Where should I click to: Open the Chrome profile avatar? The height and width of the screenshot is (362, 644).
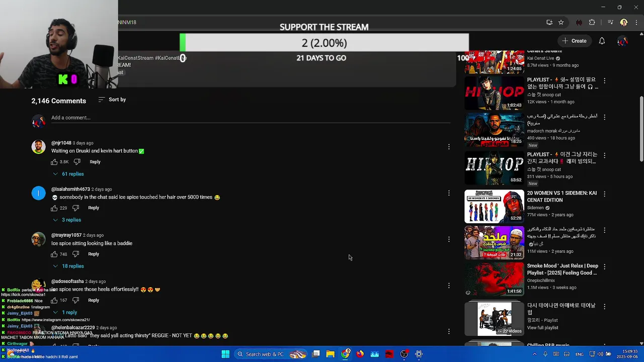tap(624, 22)
